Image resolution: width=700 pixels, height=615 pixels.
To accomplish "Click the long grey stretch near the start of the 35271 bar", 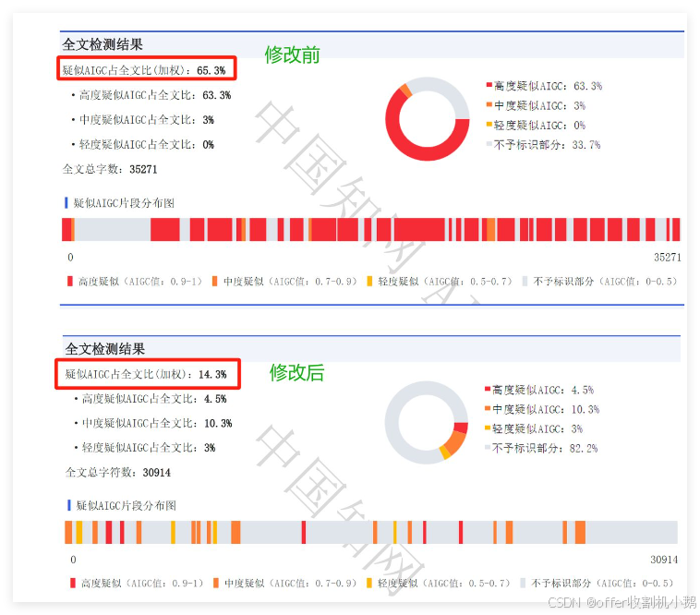I will pos(112,229).
